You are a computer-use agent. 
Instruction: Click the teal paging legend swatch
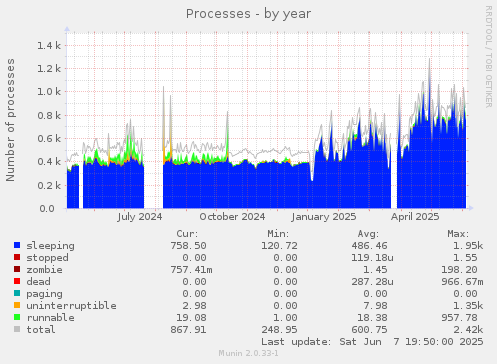pos(17,293)
